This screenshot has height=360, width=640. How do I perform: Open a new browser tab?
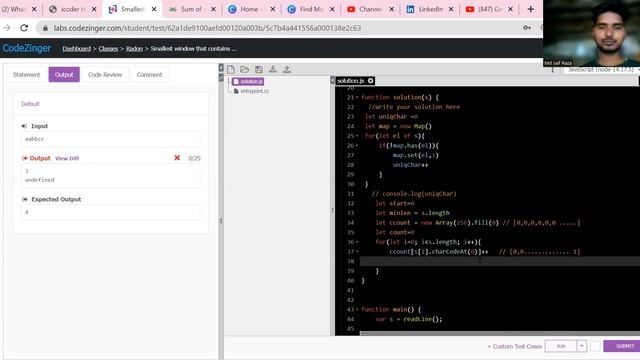click(x=531, y=9)
